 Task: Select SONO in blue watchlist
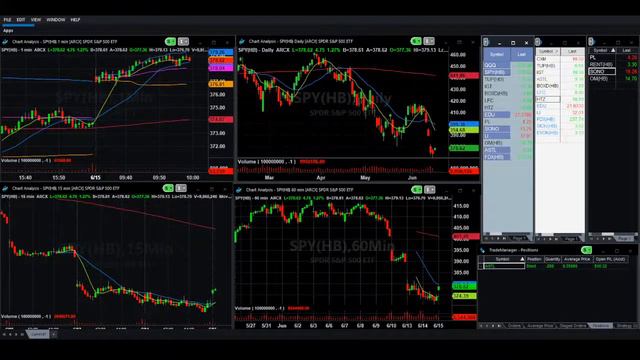point(497,129)
